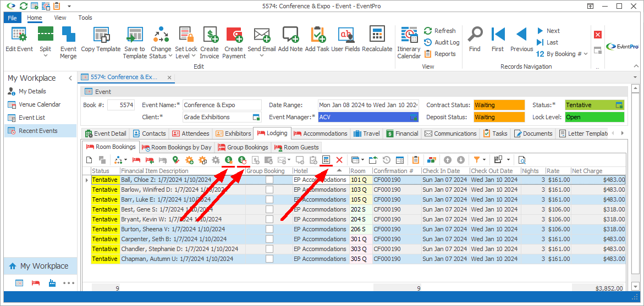The image size is (644, 306).
Task: Switch to the Tools ribbon tab
Action: point(85,18)
